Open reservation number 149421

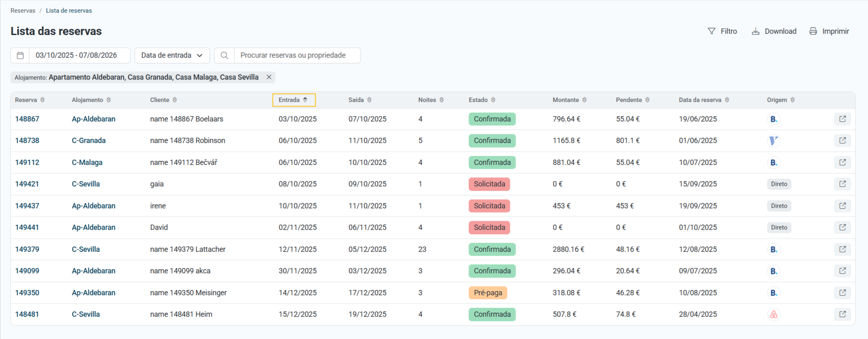27,184
